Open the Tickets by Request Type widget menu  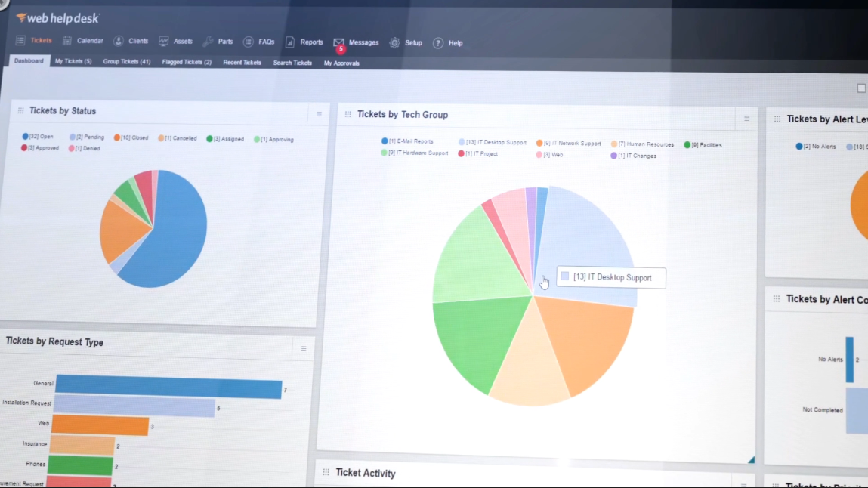(x=304, y=348)
